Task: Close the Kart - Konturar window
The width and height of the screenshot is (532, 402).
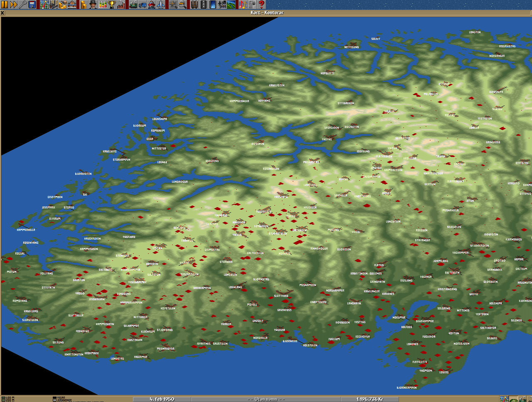Action: click(2, 13)
